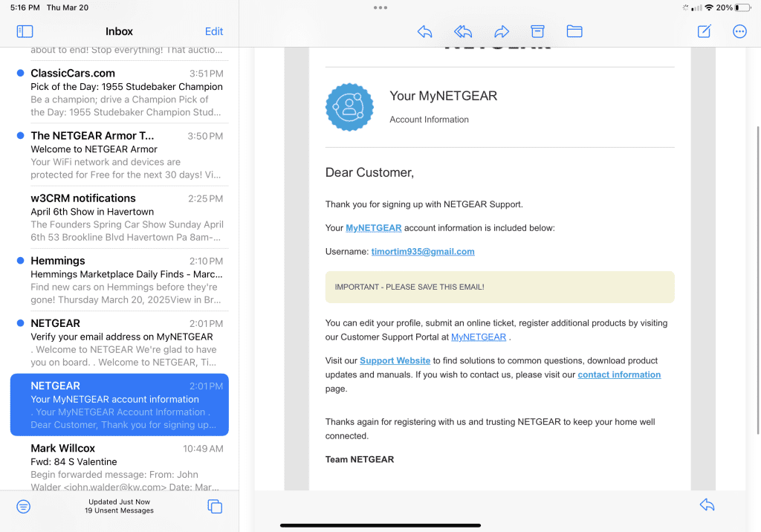This screenshot has height=532, width=761.
Task: Forward this email using the toolbar arrow
Action: click(502, 31)
